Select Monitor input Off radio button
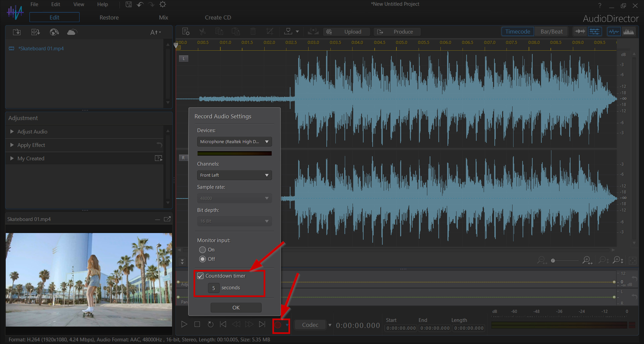644x344 pixels. [x=203, y=259]
